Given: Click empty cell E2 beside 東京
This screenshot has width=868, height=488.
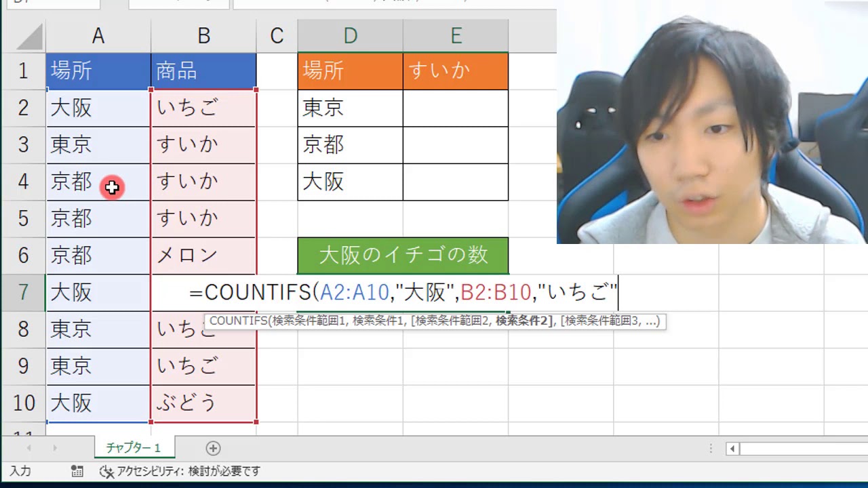Looking at the screenshot, I should click(x=456, y=108).
